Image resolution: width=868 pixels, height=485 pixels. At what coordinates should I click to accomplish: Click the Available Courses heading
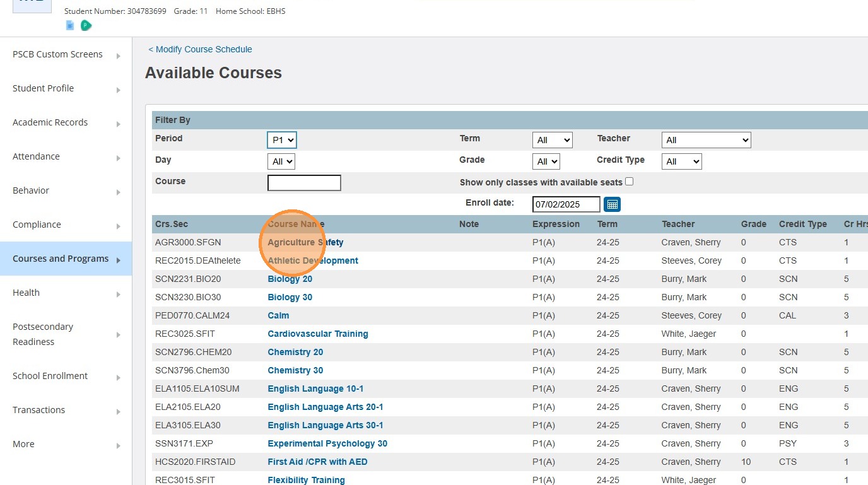pyautogui.click(x=213, y=73)
